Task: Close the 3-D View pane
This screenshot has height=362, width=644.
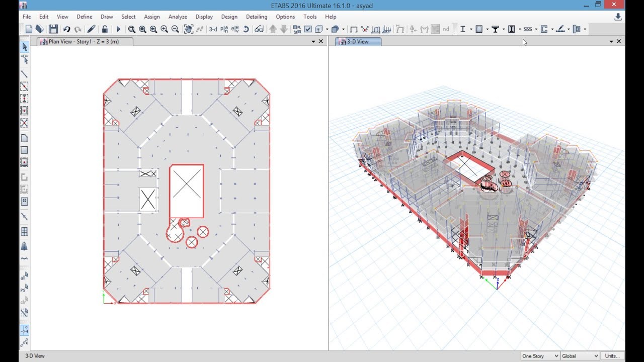Action: click(x=619, y=42)
